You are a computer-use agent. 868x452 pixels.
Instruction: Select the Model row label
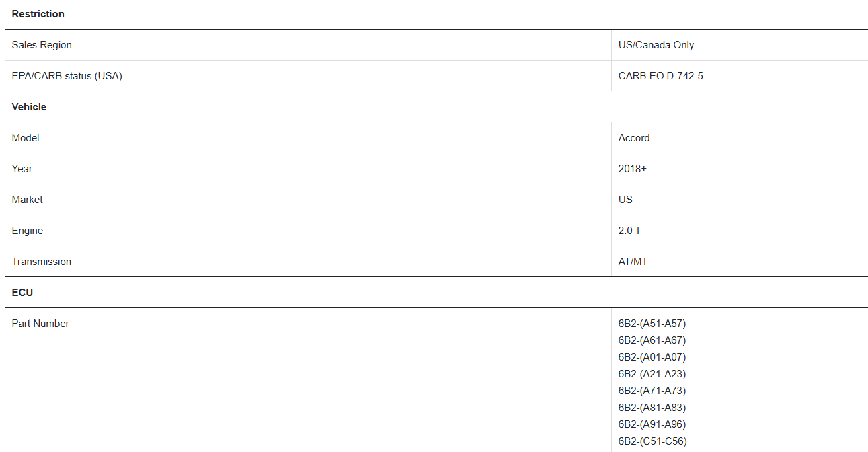pyautogui.click(x=26, y=138)
